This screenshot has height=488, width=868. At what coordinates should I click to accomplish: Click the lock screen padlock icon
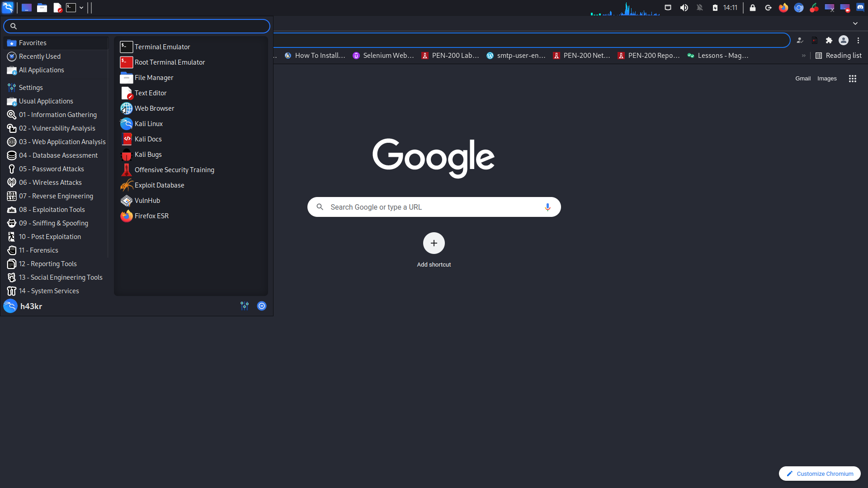point(753,8)
